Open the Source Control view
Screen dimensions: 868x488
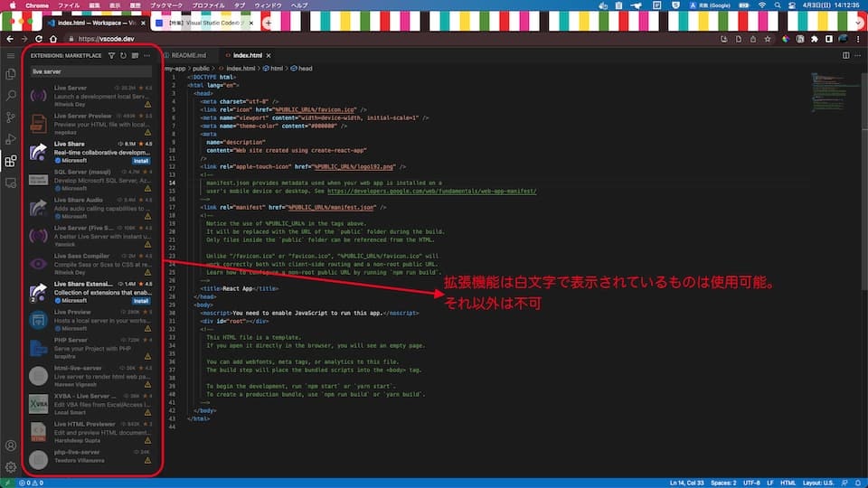tap(11, 117)
